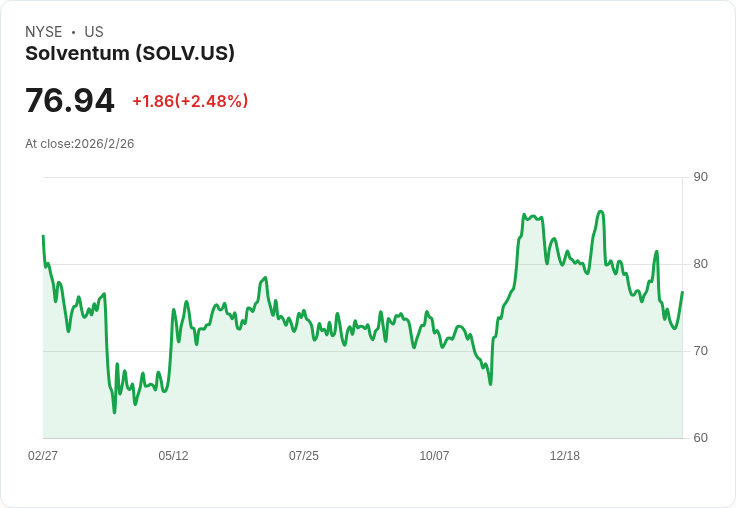This screenshot has height=508, width=736.
Task: Click the 02/27 date on x-axis
Action: click(x=43, y=456)
